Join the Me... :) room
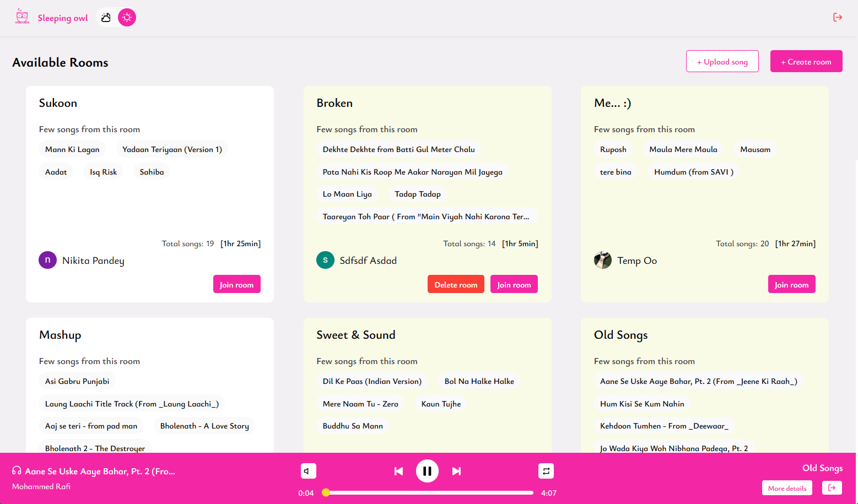Image resolution: width=858 pixels, height=504 pixels. (x=791, y=285)
